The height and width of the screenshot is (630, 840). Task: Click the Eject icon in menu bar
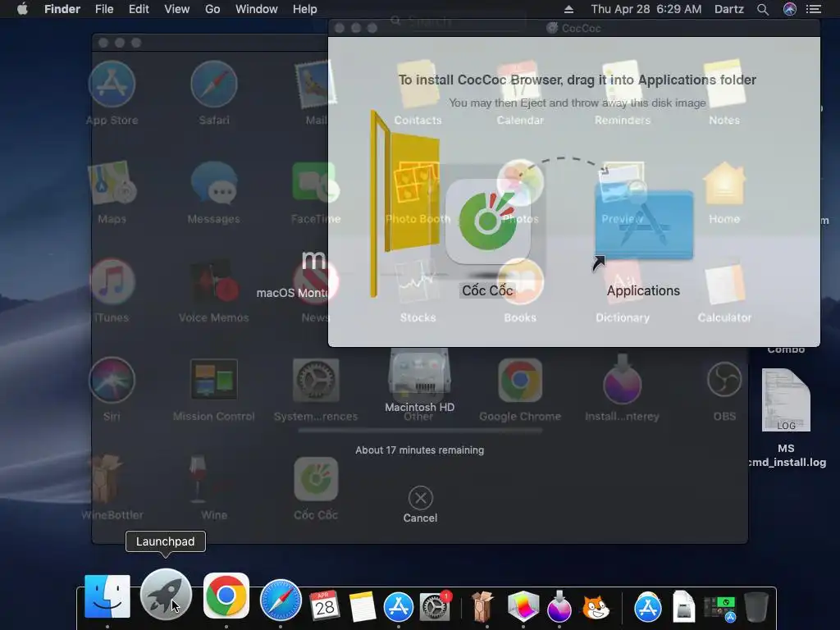tap(569, 9)
